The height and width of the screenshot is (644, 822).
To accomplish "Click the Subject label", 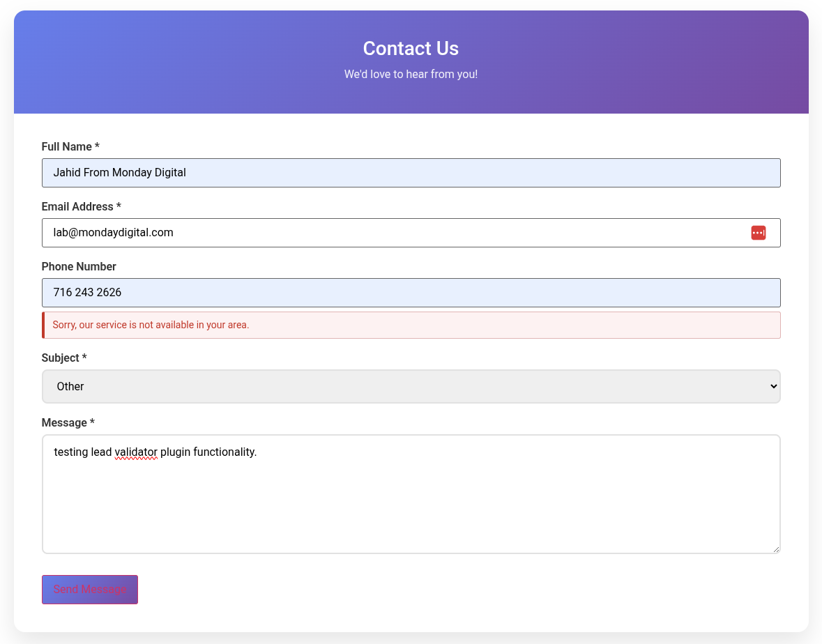I will tap(64, 358).
